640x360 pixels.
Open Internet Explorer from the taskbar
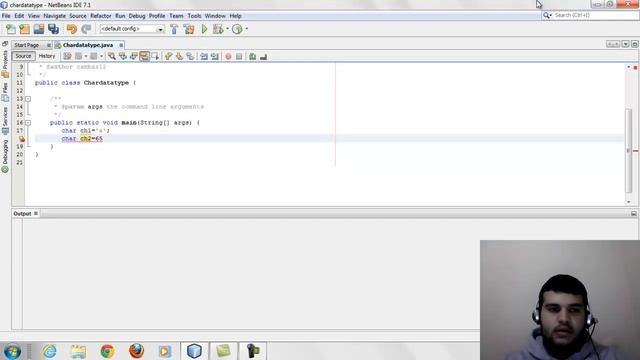(49, 351)
